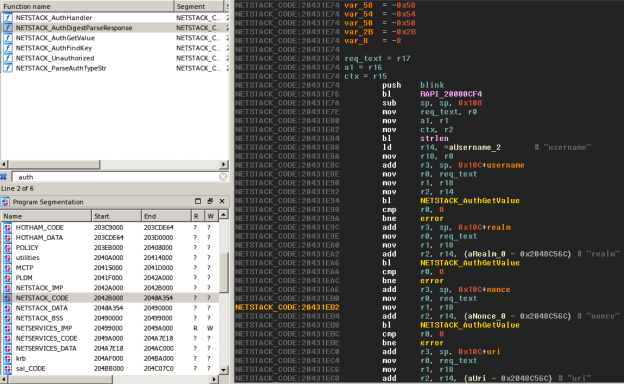
Task: Click the Program Segmentation panel title icon
Action: click(5, 202)
